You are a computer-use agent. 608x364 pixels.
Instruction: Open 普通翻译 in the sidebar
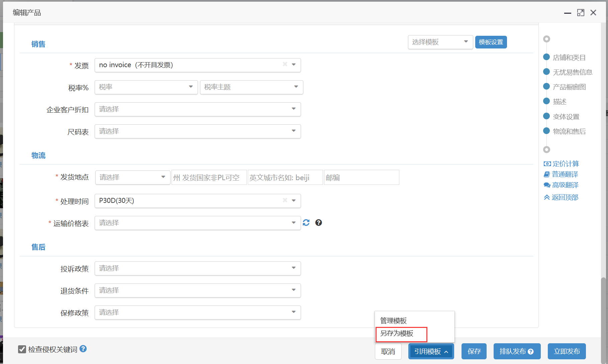[x=565, y=174]
